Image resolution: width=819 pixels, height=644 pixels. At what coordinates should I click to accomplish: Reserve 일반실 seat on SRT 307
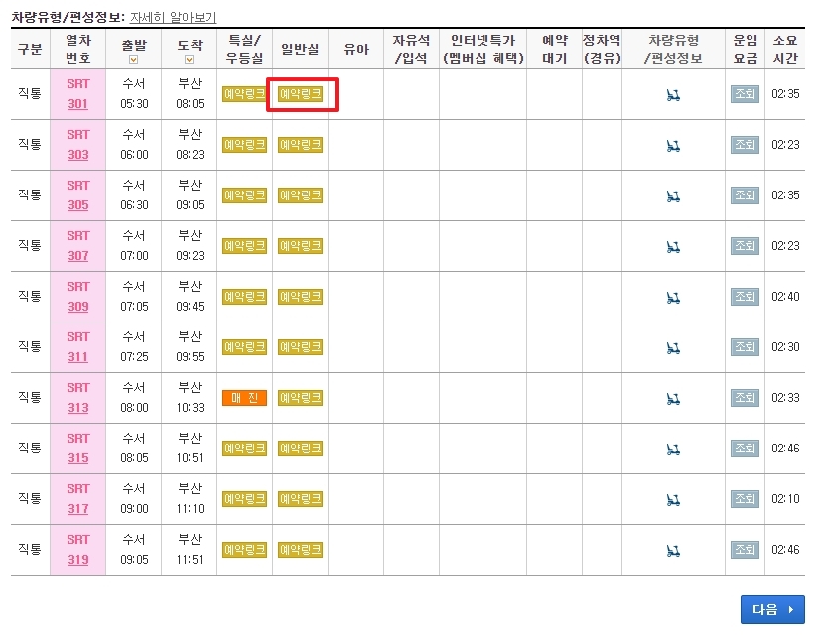(301, 246)
